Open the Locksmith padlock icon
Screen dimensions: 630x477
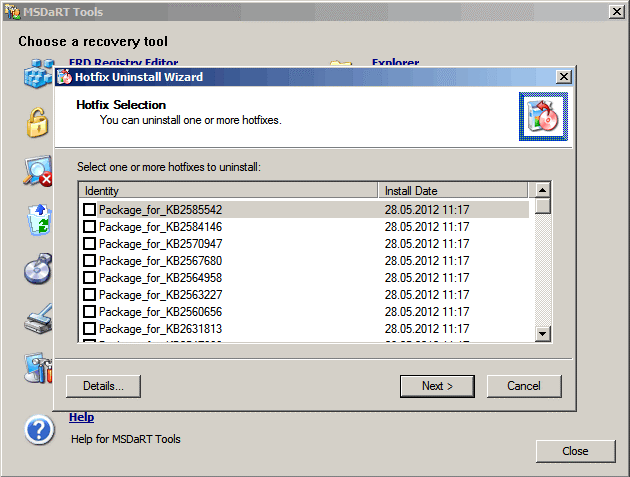(x=37, y=123)
